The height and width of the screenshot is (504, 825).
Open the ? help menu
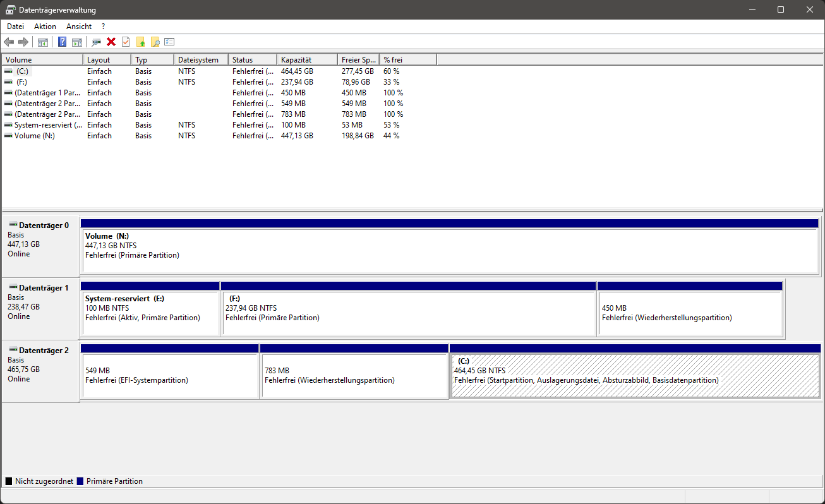pos(103,27)
